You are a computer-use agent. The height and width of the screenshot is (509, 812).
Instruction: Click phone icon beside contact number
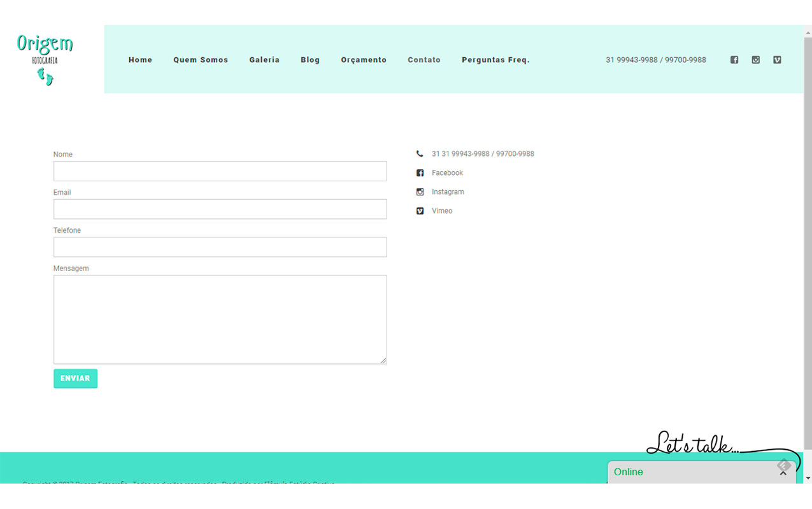pos(420,154)
